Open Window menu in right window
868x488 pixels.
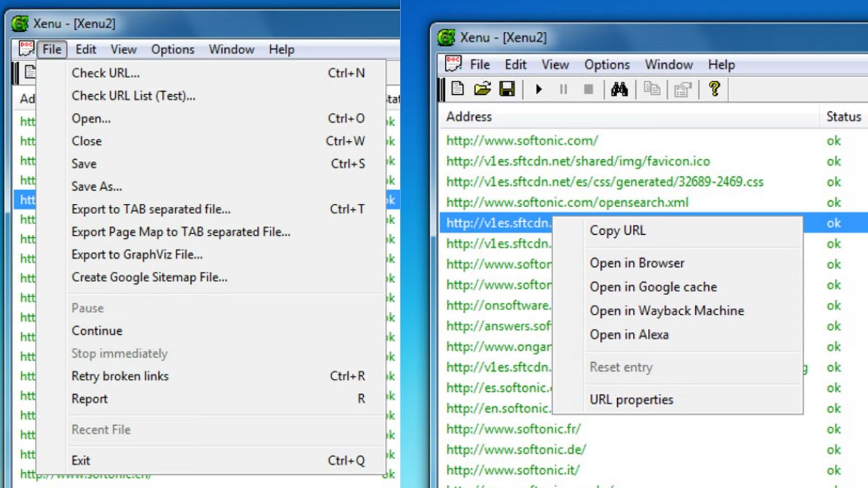coord(669,64)
